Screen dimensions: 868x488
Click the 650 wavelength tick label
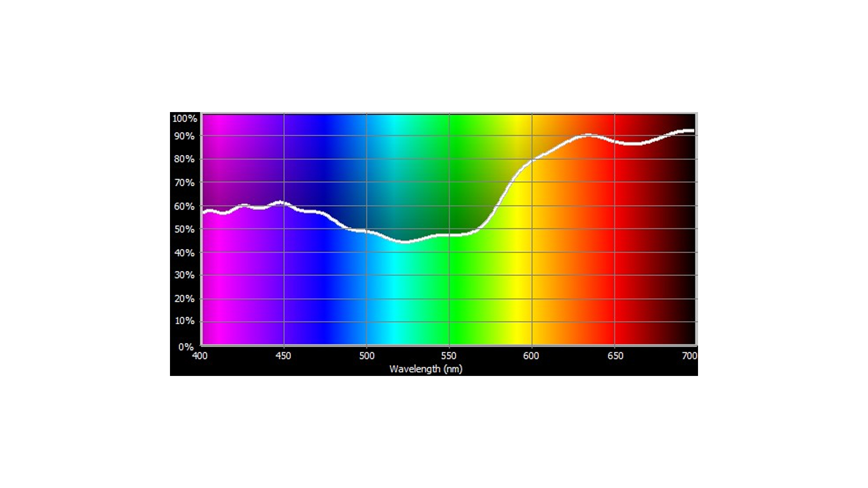pyautogui.click(x=615, y=356)
